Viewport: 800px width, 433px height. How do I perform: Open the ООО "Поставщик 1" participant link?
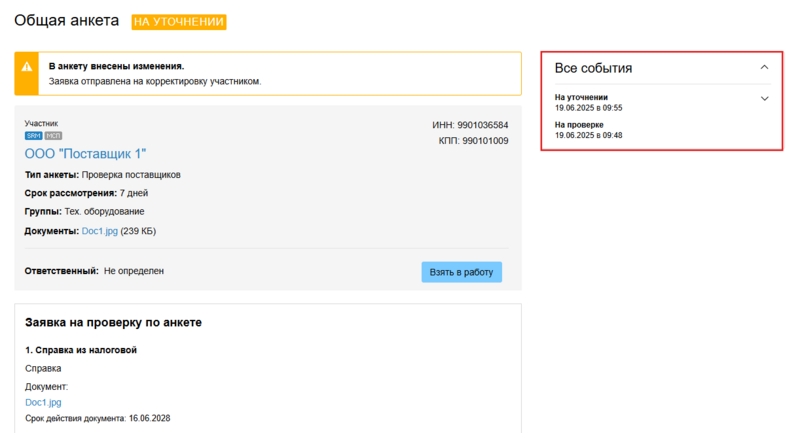85,153
